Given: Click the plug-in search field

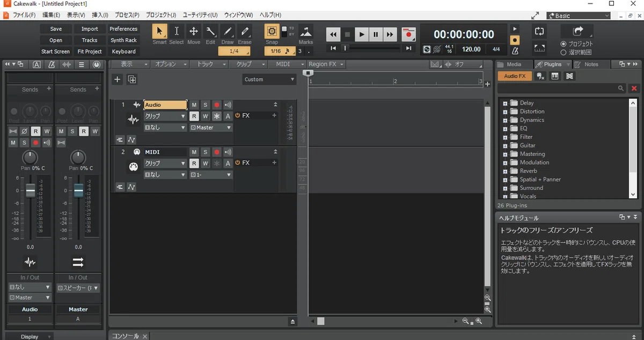Looking at the screenshot, I should tap(562, 88).
